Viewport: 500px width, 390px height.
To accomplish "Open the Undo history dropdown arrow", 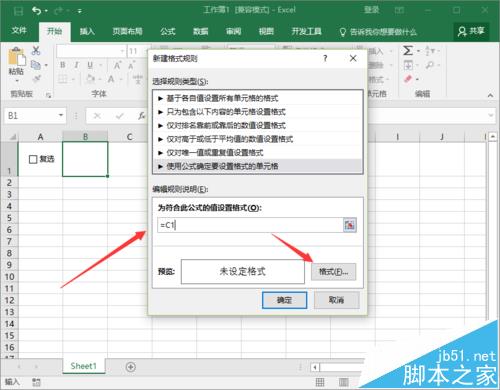I will tap(46, 11).
